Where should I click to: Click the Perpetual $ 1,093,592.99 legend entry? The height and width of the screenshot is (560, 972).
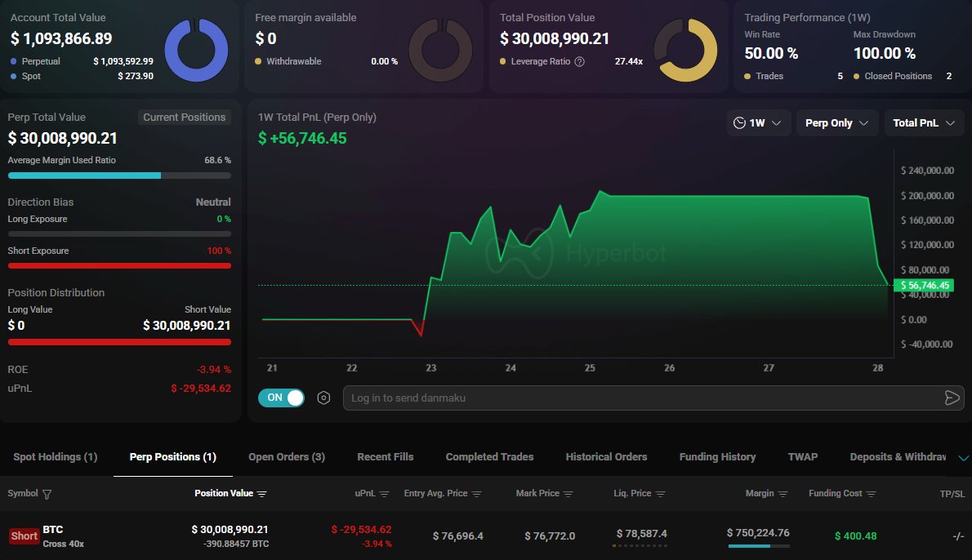[x=82, y=61]
